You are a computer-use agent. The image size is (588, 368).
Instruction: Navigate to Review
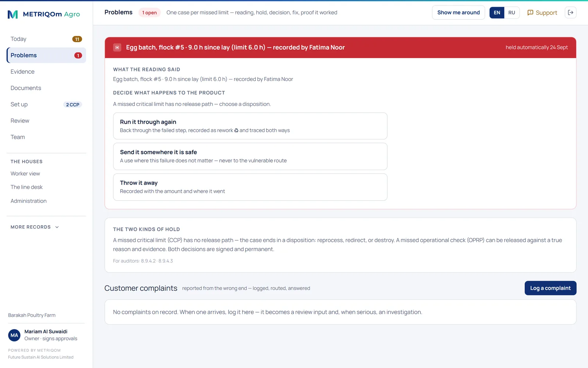tap(46, 121)
